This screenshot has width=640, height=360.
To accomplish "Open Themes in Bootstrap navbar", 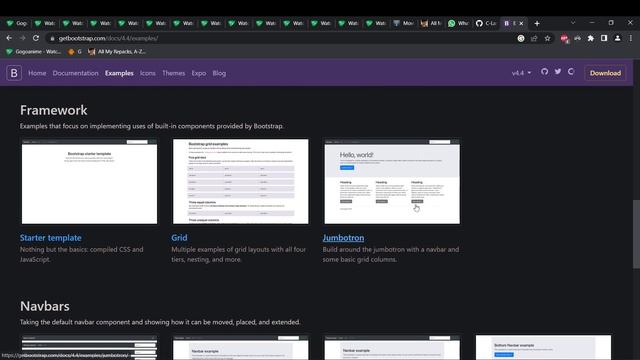I will click(x=173, y=73).
